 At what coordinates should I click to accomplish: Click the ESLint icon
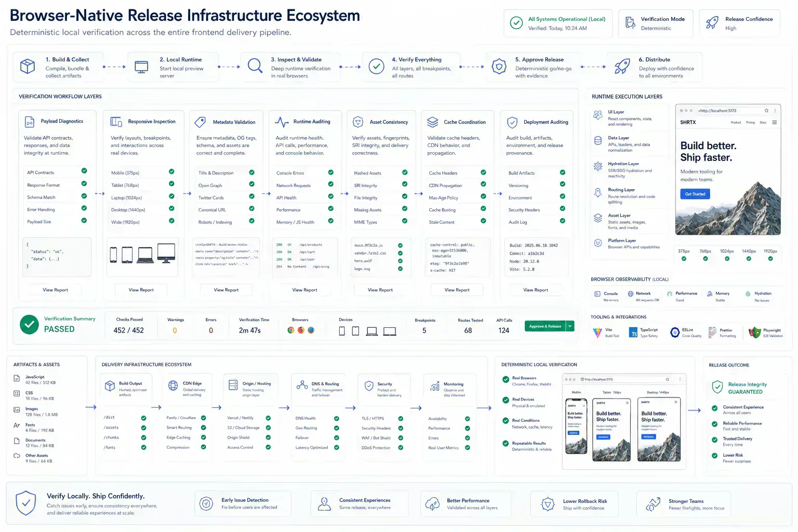[x=675, y=332]
